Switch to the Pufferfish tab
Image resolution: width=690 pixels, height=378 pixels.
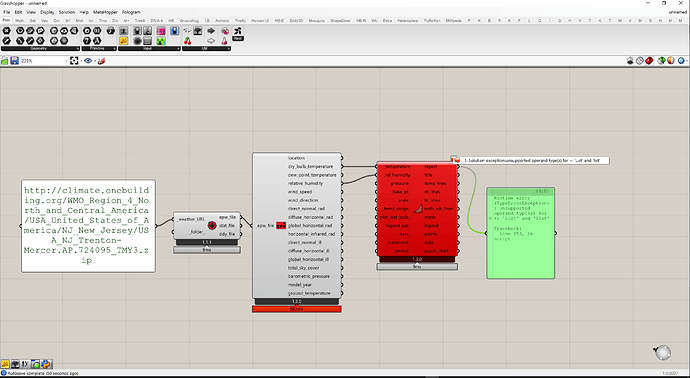[432, 21]
